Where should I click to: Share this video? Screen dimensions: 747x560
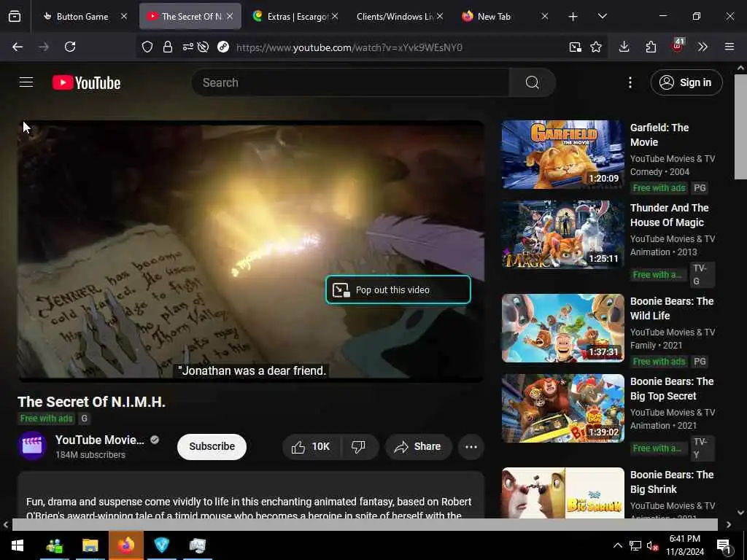coord(418,447)
